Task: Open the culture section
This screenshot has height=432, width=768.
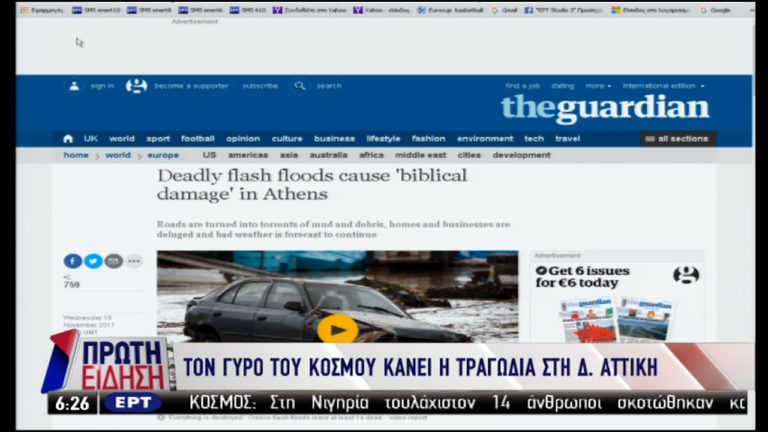Action: (287, 139)
